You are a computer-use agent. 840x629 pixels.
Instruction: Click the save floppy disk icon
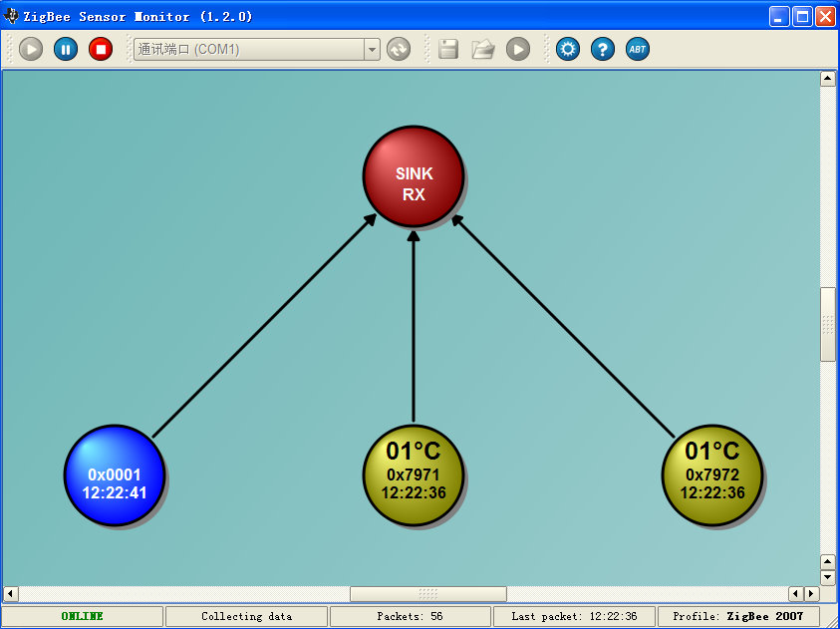click(448, 49)
